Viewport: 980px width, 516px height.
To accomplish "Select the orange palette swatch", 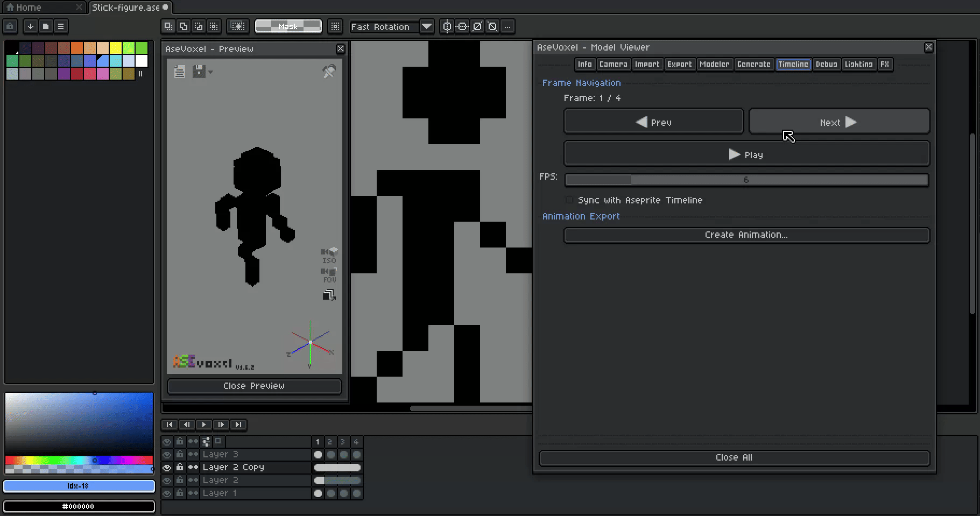I will point(77,48).
